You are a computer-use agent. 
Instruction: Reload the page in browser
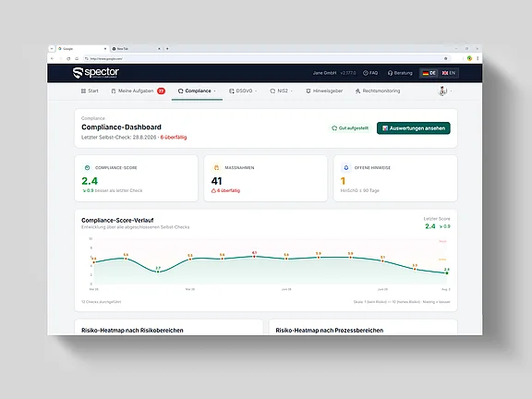tap(68, 59)
